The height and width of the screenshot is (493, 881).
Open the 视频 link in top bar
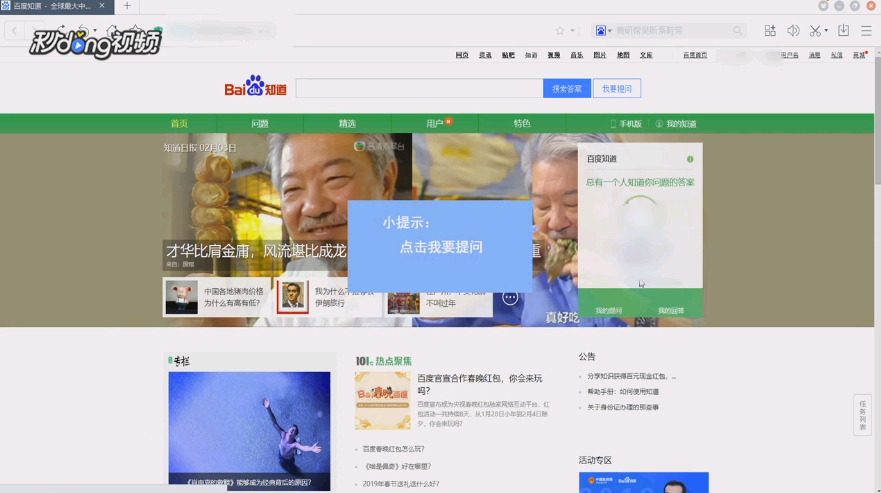554,55
